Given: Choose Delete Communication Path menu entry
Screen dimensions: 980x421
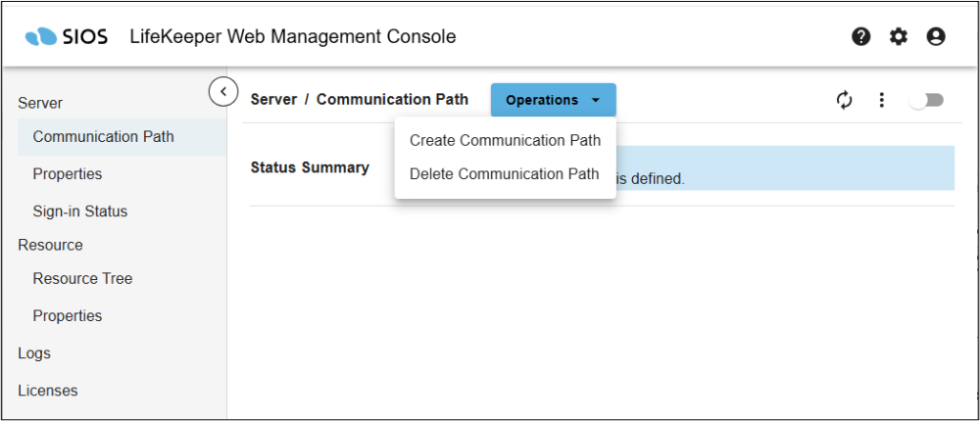Looking at the screenshot, I should (504, 174).
